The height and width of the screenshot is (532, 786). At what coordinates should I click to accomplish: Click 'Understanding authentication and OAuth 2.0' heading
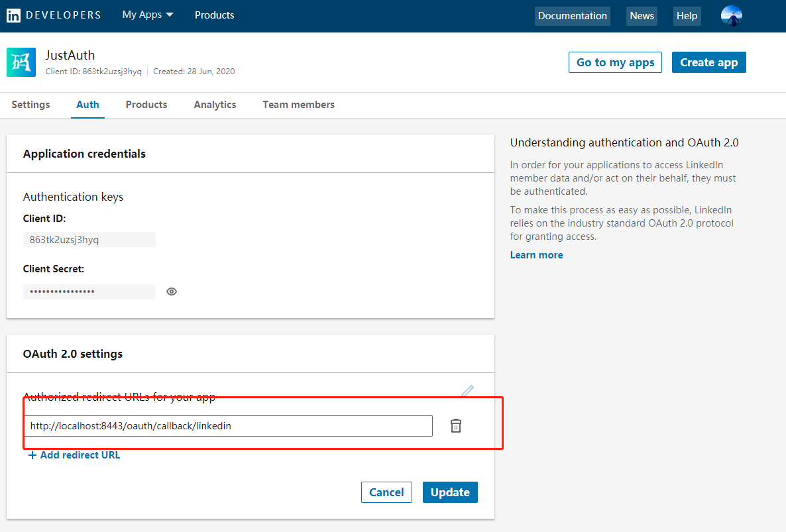point(624,142)
